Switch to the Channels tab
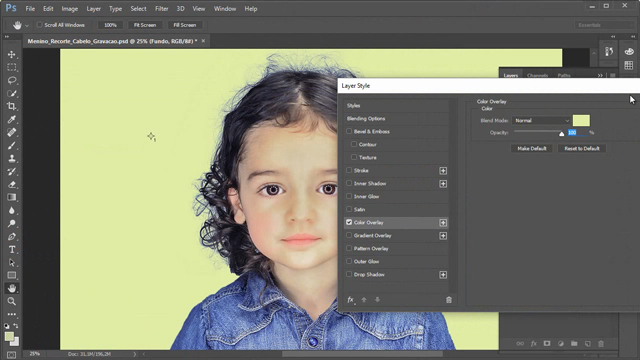The width and height of the screenshot is (640, 360). [x=537, y=76]
